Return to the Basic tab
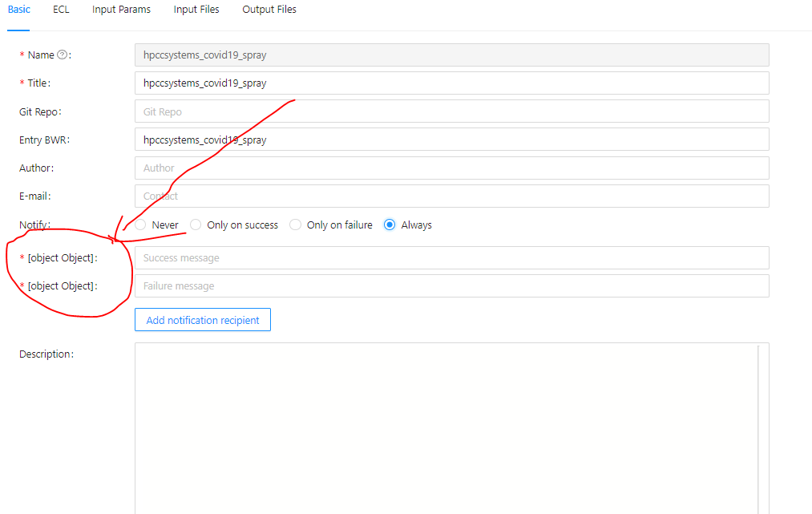The height and width of the screenshot is (514, 812). [x=18, y=10]
